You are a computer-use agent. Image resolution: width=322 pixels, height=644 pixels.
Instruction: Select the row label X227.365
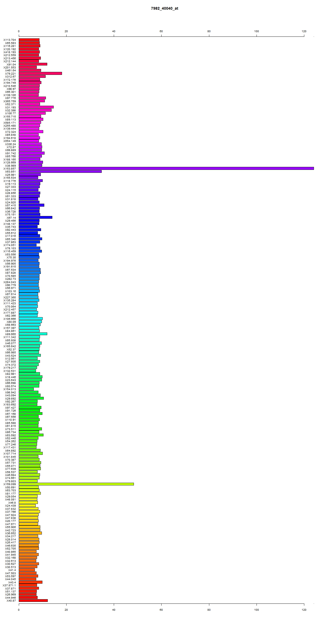10,297
